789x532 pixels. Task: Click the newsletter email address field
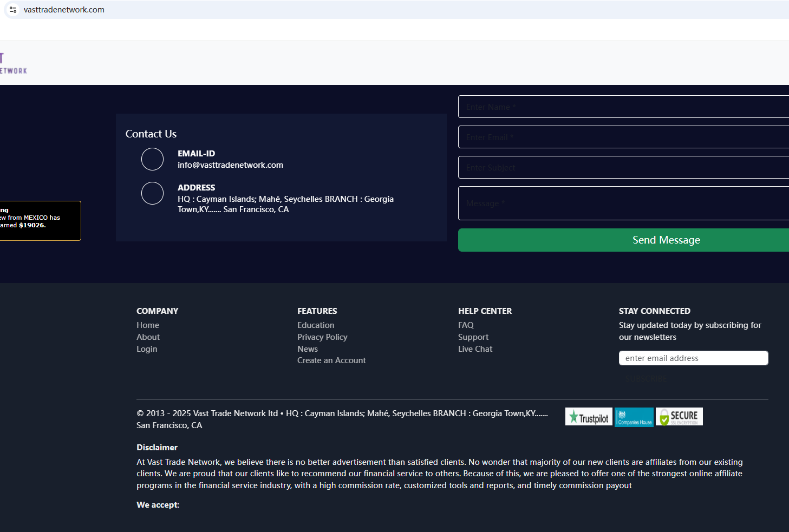pos(693,358)
